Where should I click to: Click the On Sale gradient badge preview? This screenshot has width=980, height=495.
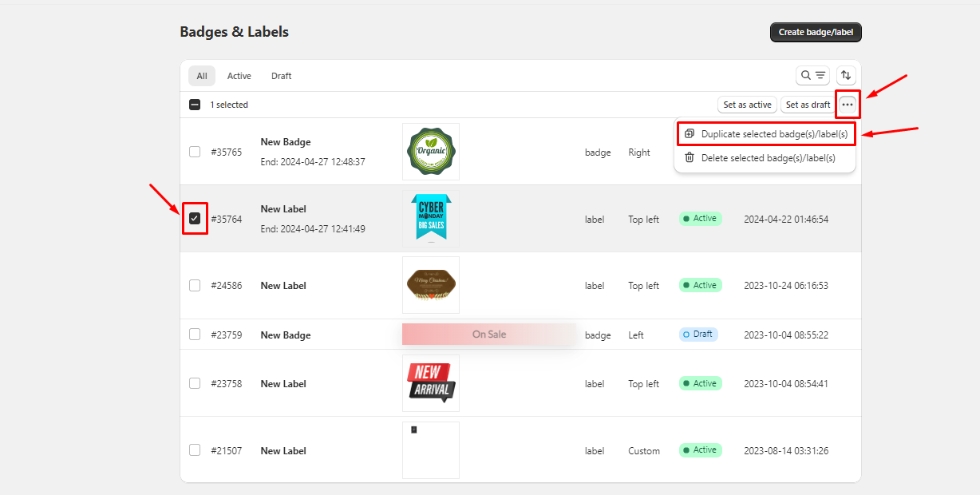point(488,335)
